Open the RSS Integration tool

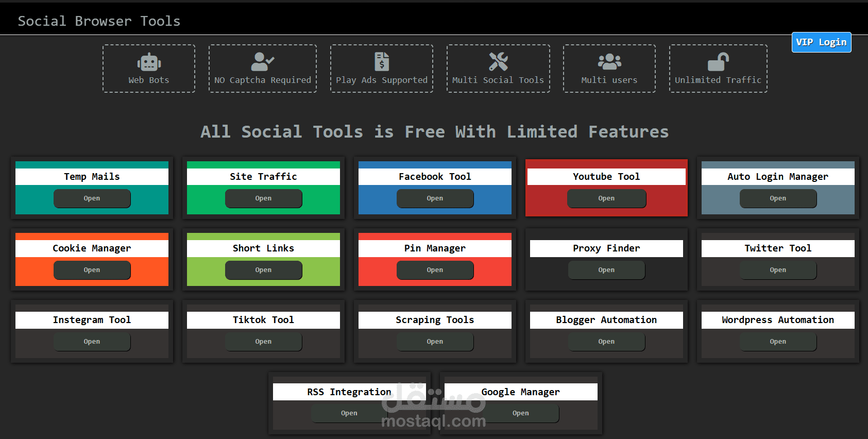(349, 413)
